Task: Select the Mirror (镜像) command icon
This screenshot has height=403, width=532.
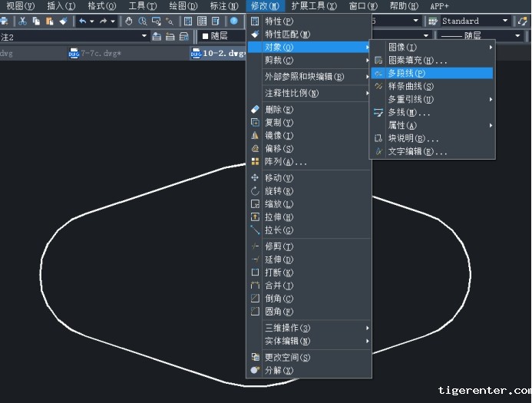Action: pyautogui.click(x=256, y=136)
